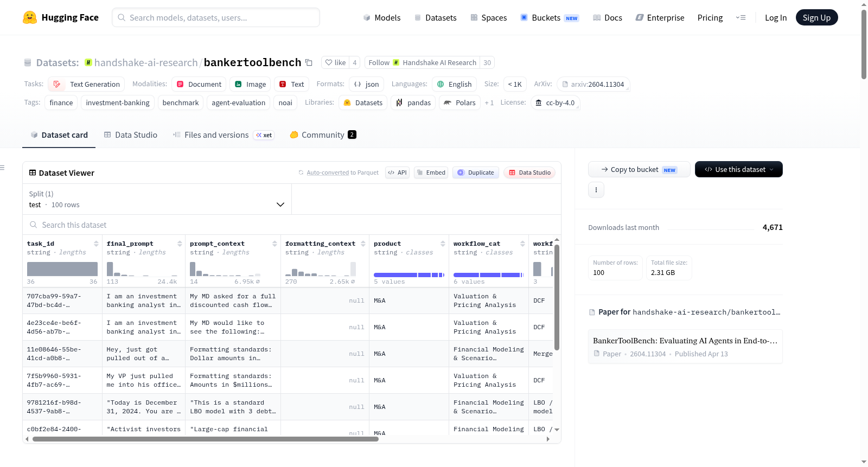Image resolution: width=868 pixels, height=467 pixels.
Task: Focus the Search models, datasets, users field
Action: point(216,17)
